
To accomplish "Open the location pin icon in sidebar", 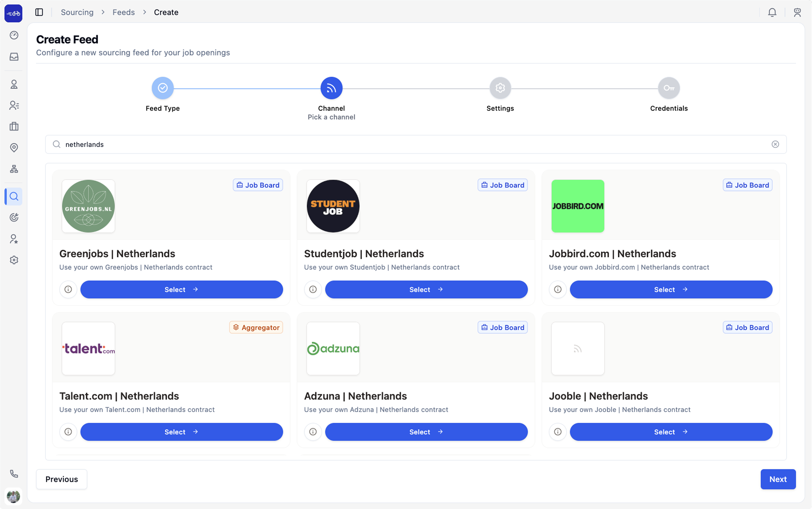I will click(x=14, y=148).
